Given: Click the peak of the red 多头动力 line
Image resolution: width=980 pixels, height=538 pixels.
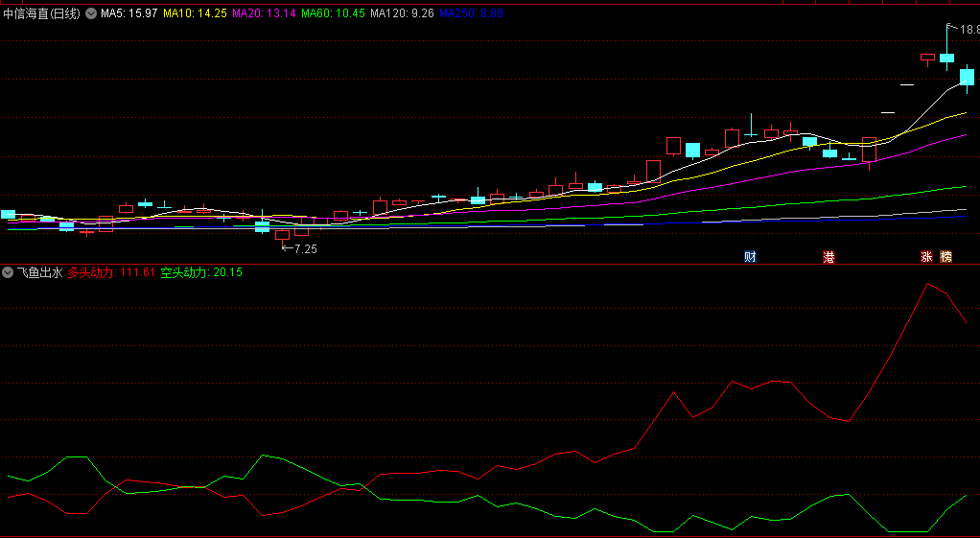Looking at the screenshot, I should tap(927, 284).
